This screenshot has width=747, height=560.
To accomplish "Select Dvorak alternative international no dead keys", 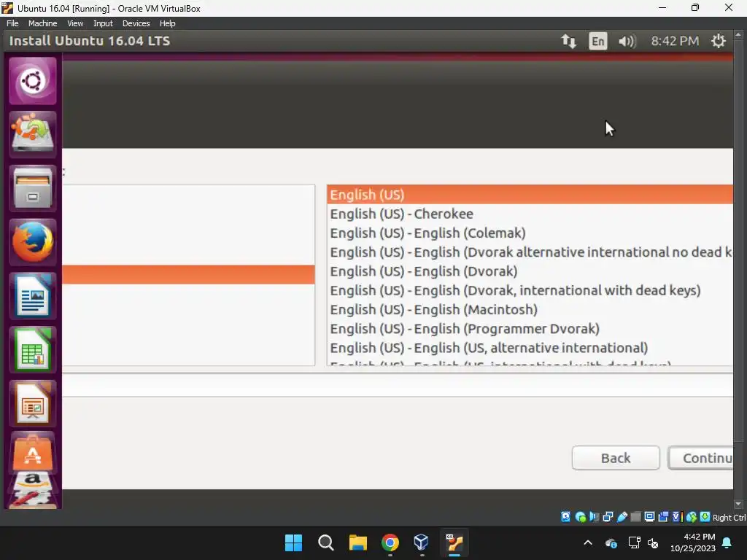I will click(530, 252).
